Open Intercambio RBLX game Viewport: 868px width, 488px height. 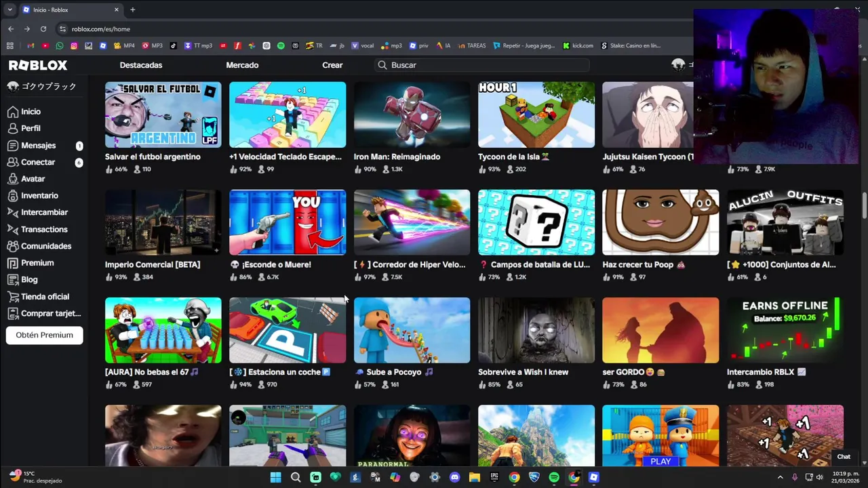[x=785, y=330]
